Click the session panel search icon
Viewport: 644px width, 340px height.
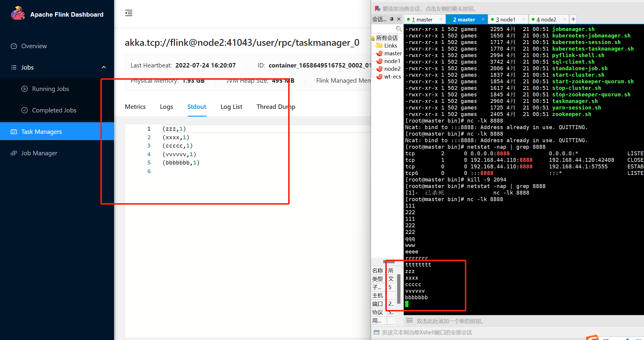(x=399, y=29)
